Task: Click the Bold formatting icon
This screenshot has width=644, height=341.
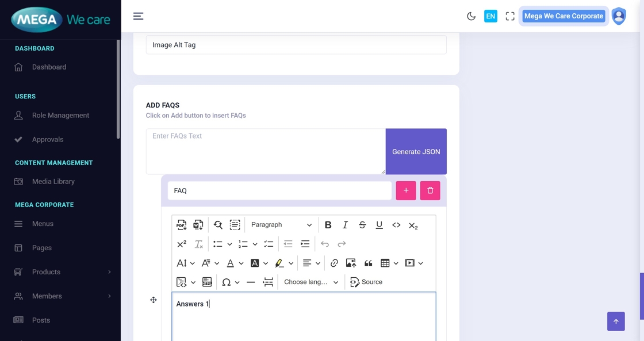Action: click(328, 225)
